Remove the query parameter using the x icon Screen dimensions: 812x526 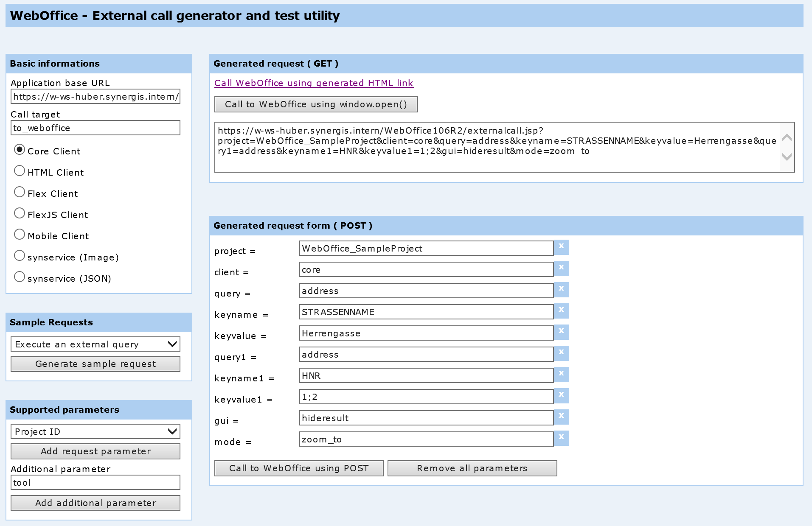tap(561, 290)
